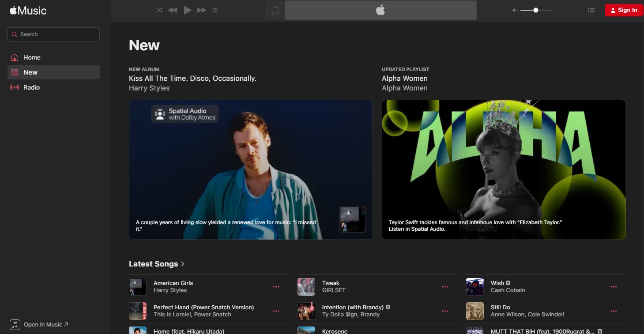Image resolution: width=644 pixels, height=334 pixels.
Task: Click song title Still Do
Action: click(x=501, y=308)
